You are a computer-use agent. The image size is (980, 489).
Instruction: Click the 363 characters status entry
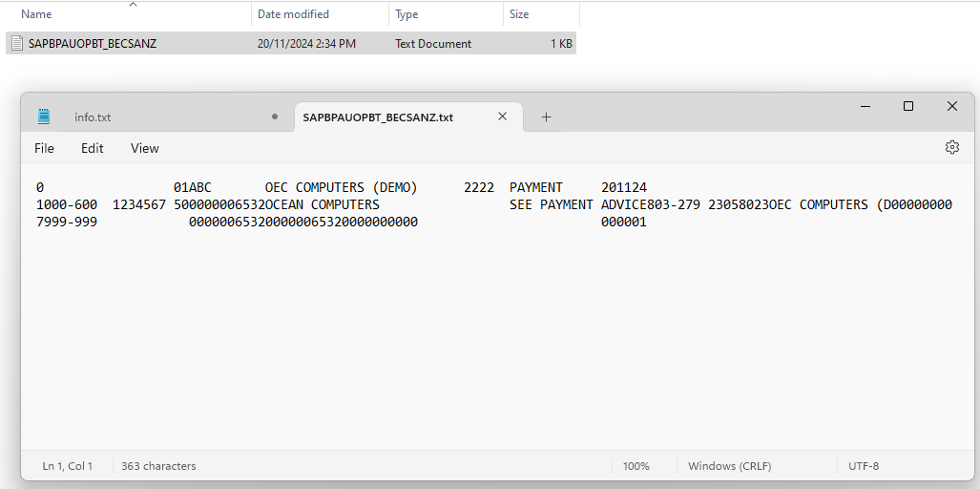[158, 466]
